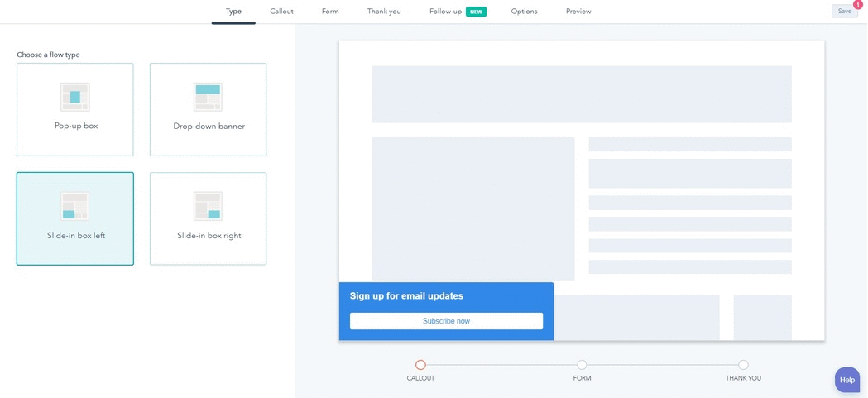Switch to the Callout tab
The height and width of the screenshot is (398, 868).
click(x=282, y=11)
